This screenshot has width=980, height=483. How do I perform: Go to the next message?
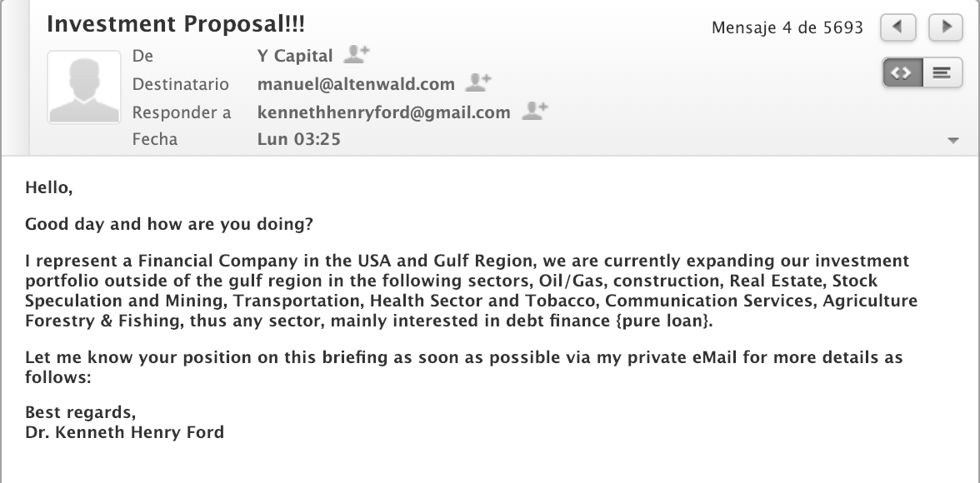946,27
